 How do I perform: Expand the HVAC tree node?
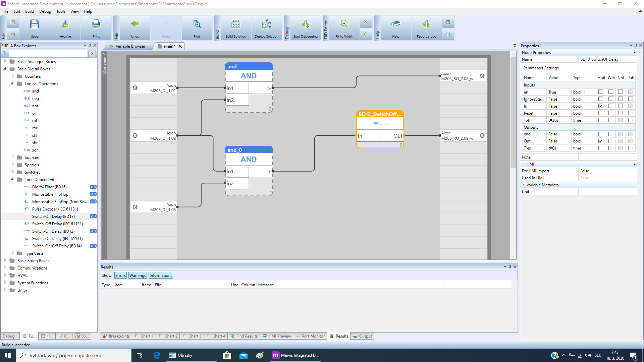[x=5, y=275]
